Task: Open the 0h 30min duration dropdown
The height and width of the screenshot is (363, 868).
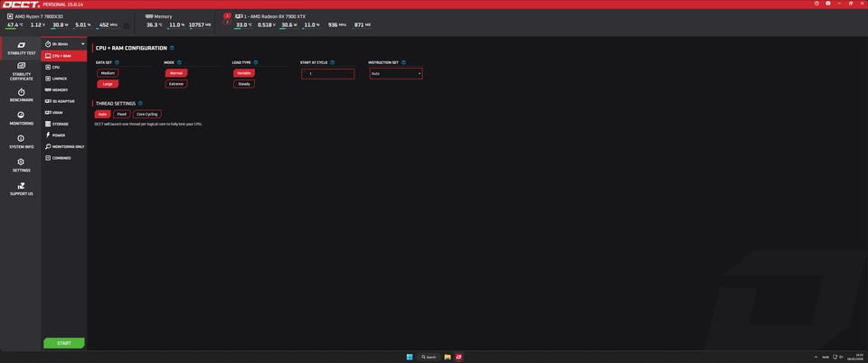Action: coord(64,43)
